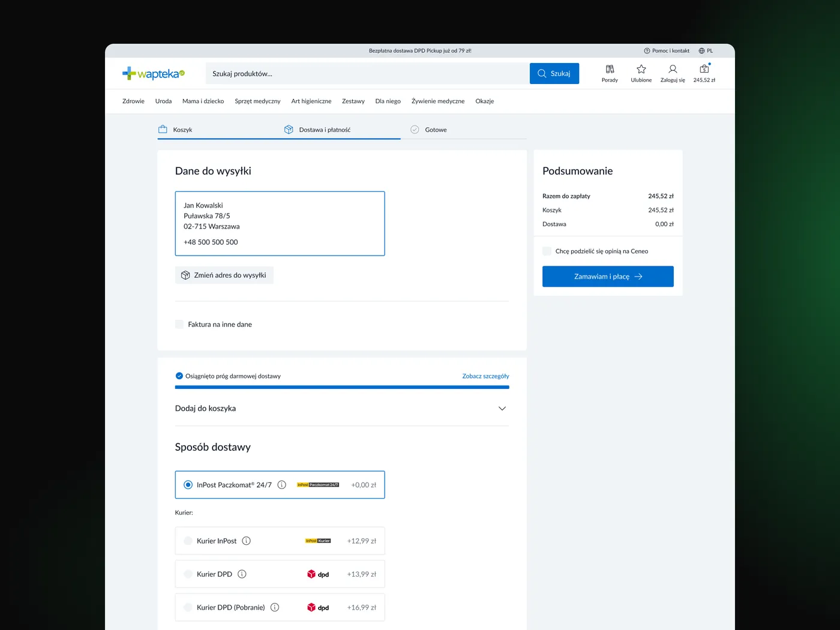The height and width of the screenshot is (630, 840).
Task: Open Porady book icon
Action: click(610, 69)
